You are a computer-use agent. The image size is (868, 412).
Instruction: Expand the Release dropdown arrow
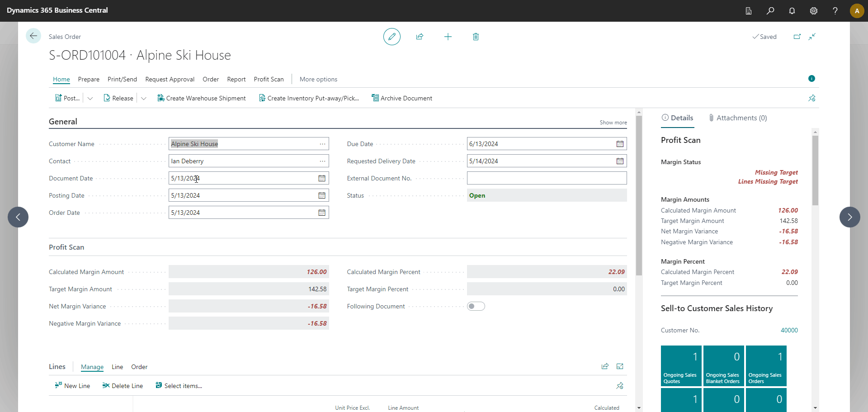coord(144,98)
